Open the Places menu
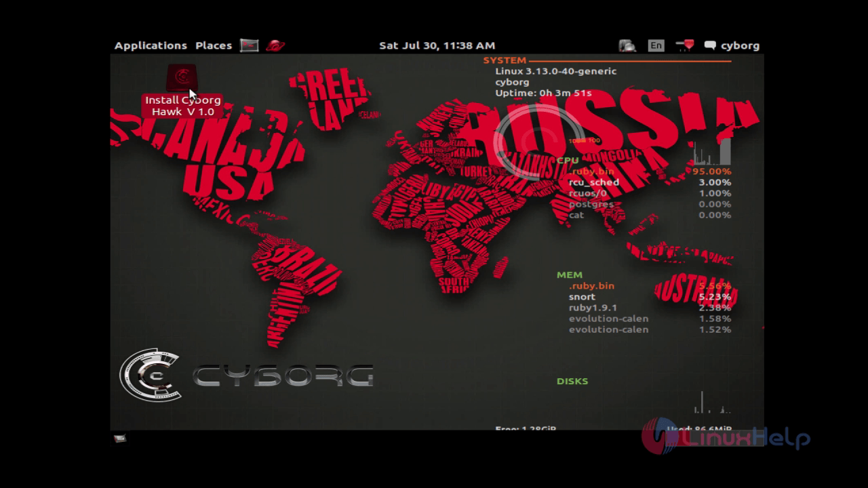This screenshot has width=868, height=488. click(214, 45)
